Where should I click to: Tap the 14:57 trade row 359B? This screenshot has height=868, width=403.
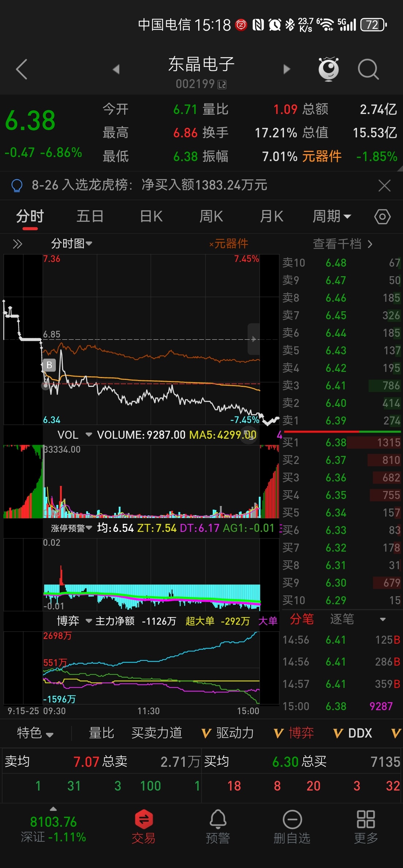pos(341,684)
